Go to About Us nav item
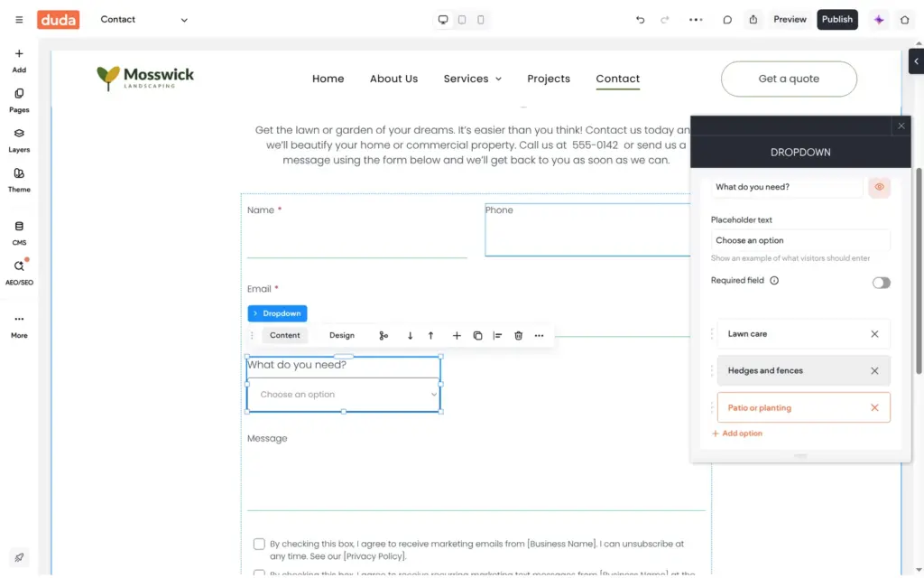 393,79
